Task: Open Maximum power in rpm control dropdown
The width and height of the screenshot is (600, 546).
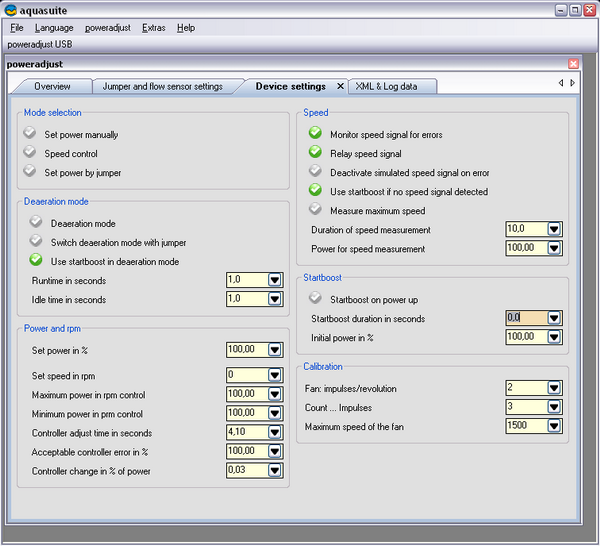Action: tap(274, 394)
